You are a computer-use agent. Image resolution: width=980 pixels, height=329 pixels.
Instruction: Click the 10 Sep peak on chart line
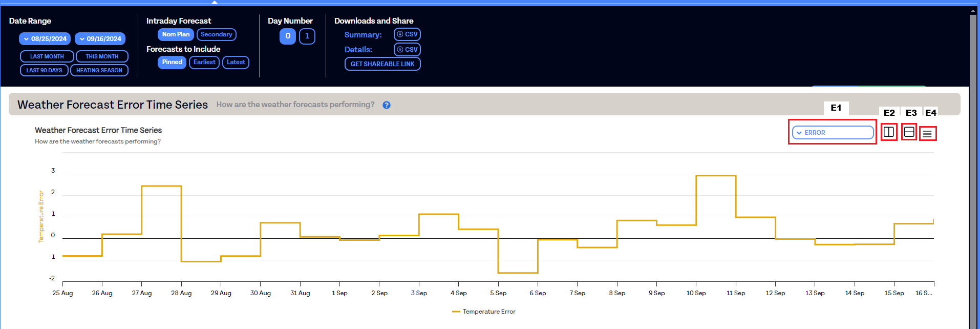716,176
